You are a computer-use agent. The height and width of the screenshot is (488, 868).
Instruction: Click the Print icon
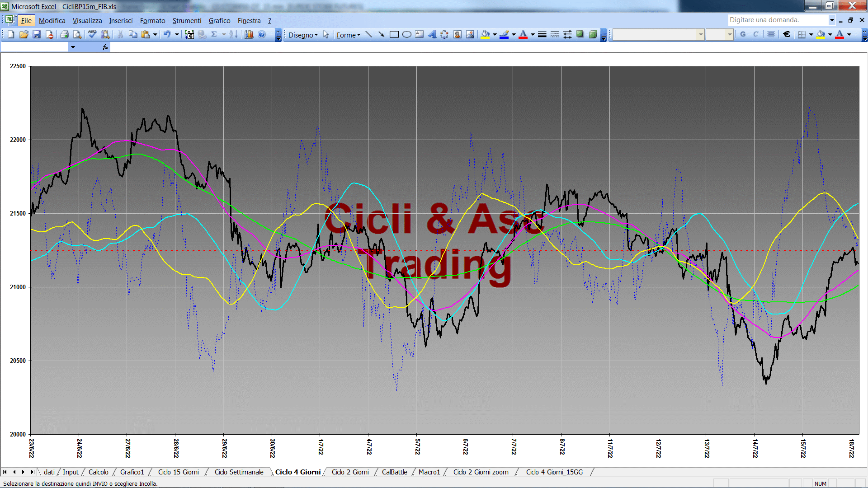click(65, 34)
